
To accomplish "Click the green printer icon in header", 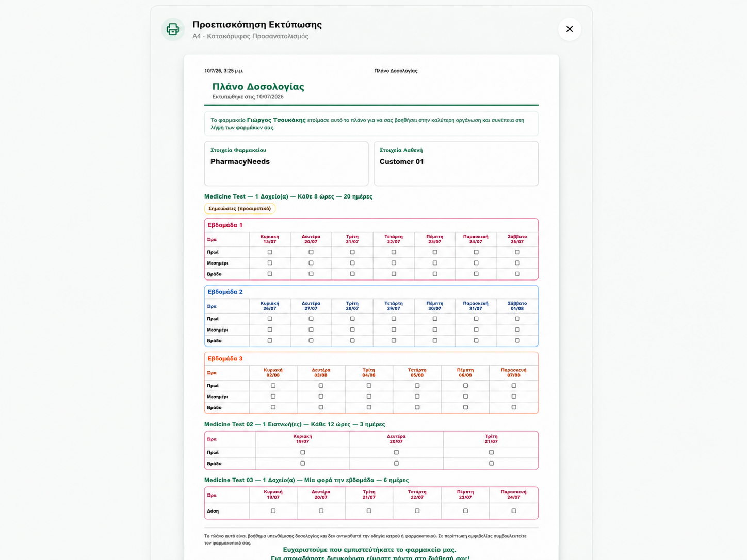I will pos(173,29).
